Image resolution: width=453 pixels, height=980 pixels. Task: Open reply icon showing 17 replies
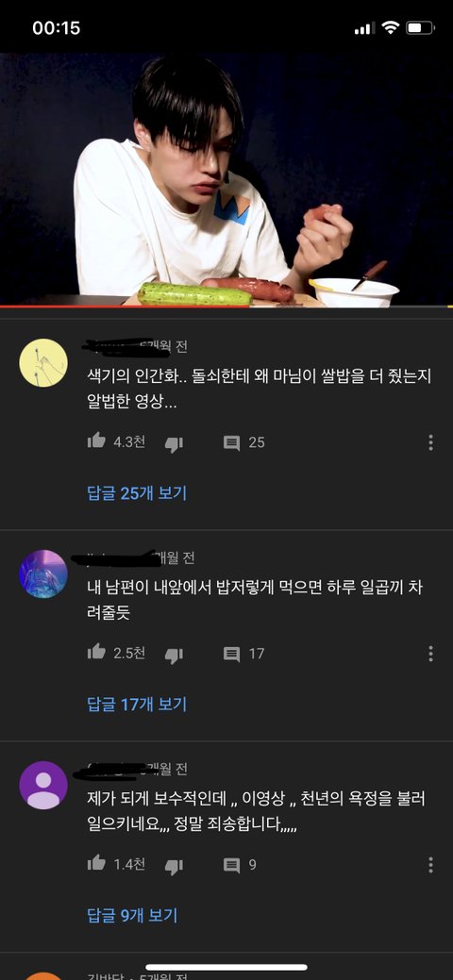click(231, 655)
